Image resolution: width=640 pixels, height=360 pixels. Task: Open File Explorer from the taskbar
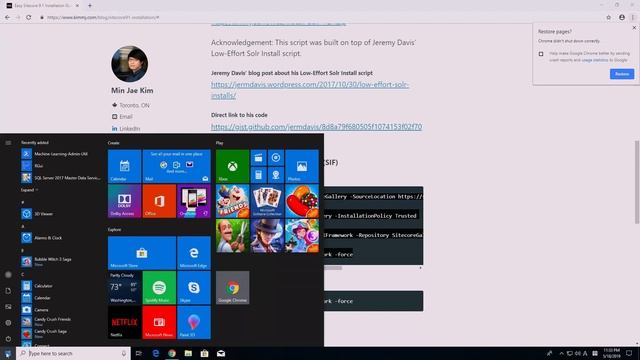click(188, 353)
